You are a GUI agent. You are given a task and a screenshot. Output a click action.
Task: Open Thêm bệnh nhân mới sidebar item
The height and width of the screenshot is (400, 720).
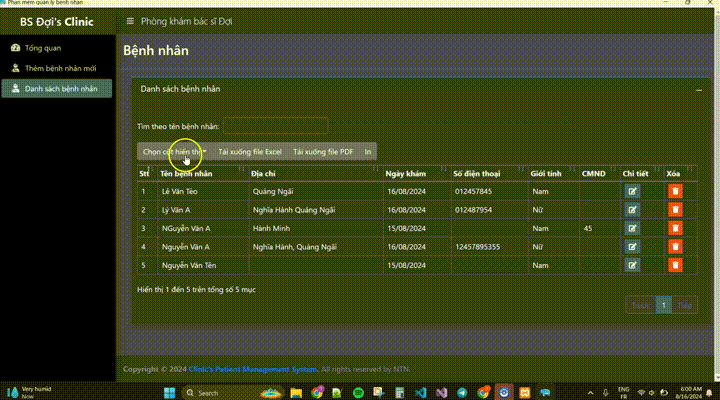tap(60, 68)
